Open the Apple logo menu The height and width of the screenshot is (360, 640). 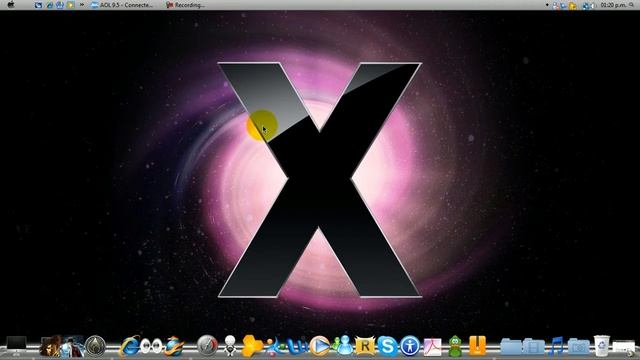(11, 5)
